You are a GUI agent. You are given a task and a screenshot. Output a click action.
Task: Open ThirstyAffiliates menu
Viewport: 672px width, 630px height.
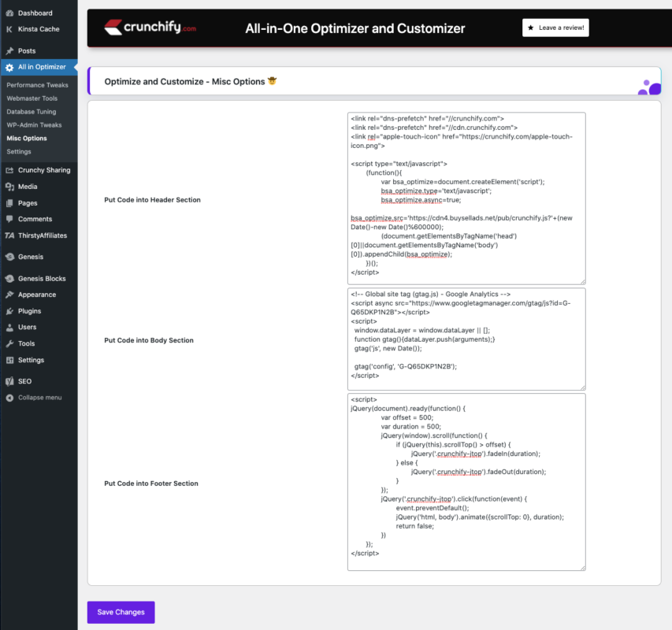pos(39,235)
